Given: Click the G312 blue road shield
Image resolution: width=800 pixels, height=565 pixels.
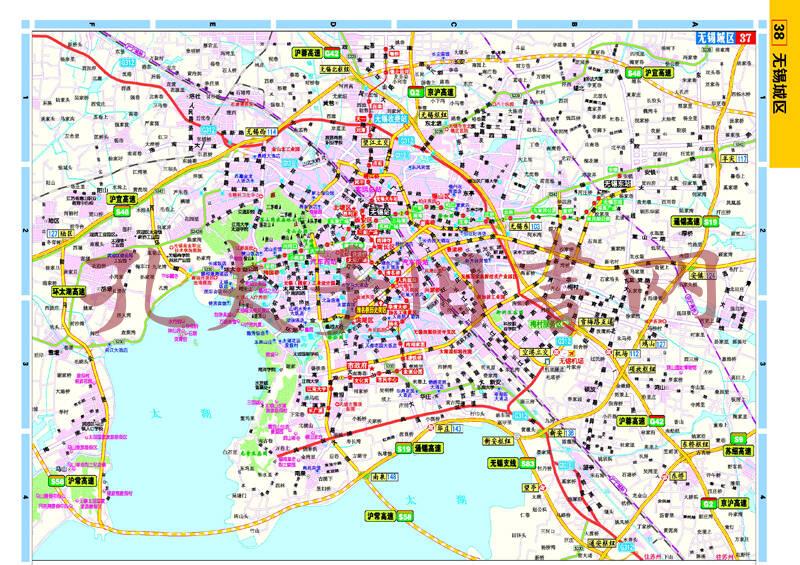Looking at the screenshot, I should pyautogui.click(x=128, y=63).
